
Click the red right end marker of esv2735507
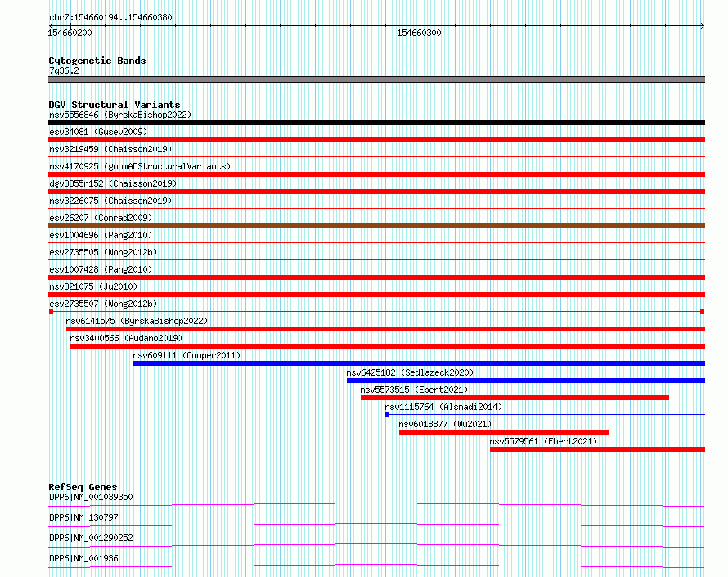703,312
